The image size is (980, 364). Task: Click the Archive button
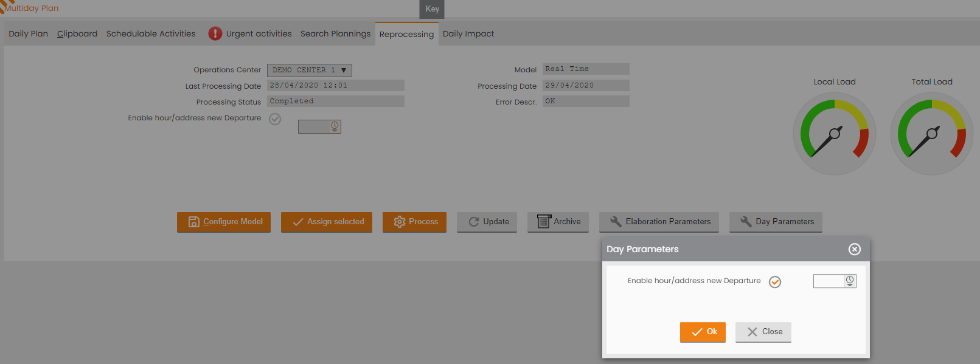click(558, 222)
